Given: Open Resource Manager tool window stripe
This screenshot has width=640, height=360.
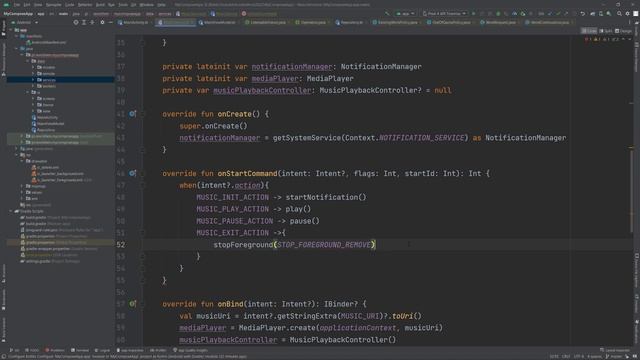Looking at the screenshot, I should [x=4, y=59].
